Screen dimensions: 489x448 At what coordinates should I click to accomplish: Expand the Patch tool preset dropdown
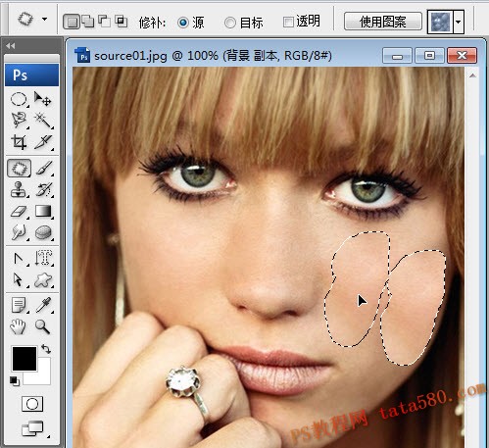tap(44, 19)
